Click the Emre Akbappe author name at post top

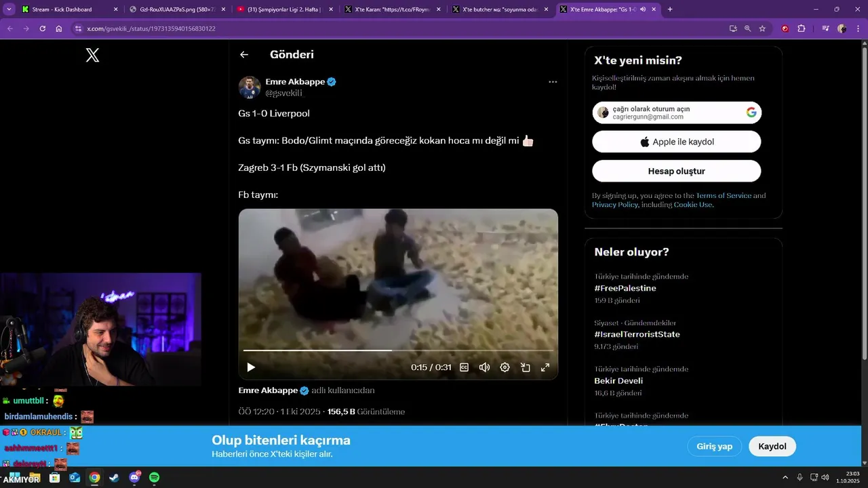295,81
